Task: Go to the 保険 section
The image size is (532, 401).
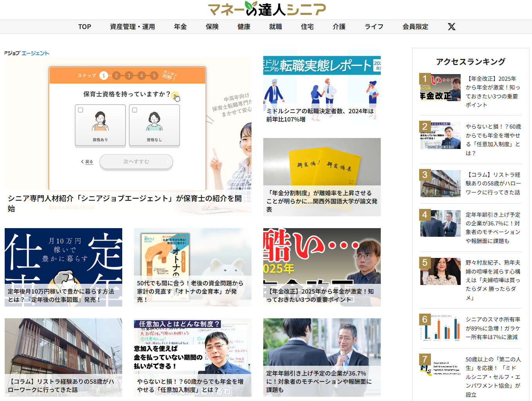Action: click(x=212, y=27)
